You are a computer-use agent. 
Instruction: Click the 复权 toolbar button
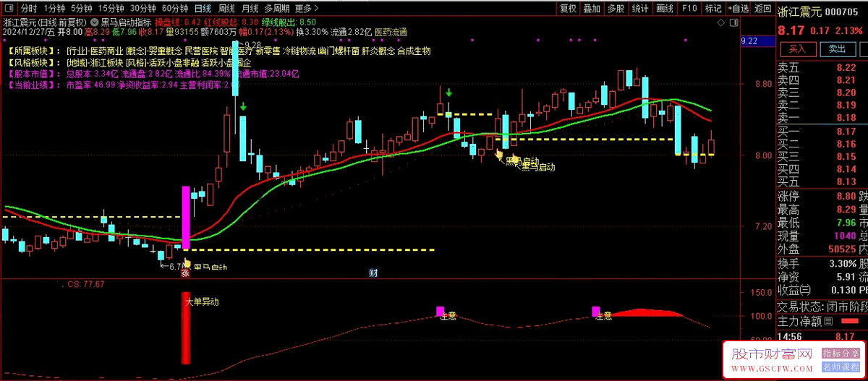click(x=569, y=9)
